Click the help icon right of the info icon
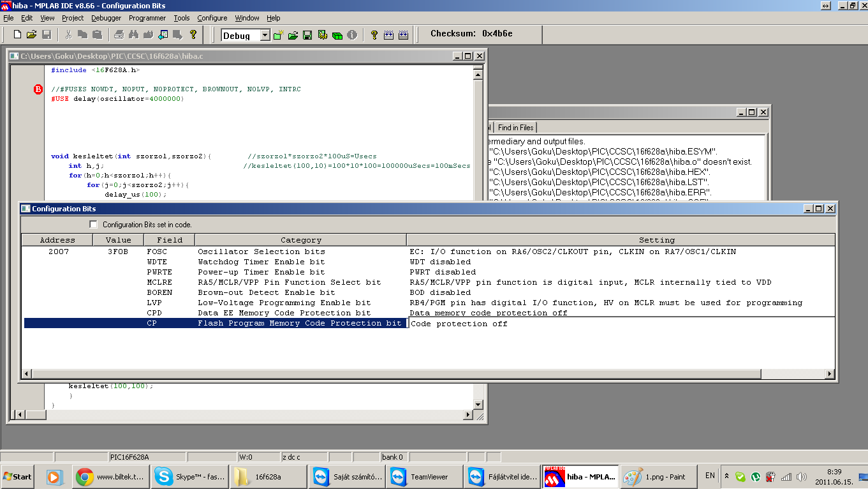 pos(374,35)
